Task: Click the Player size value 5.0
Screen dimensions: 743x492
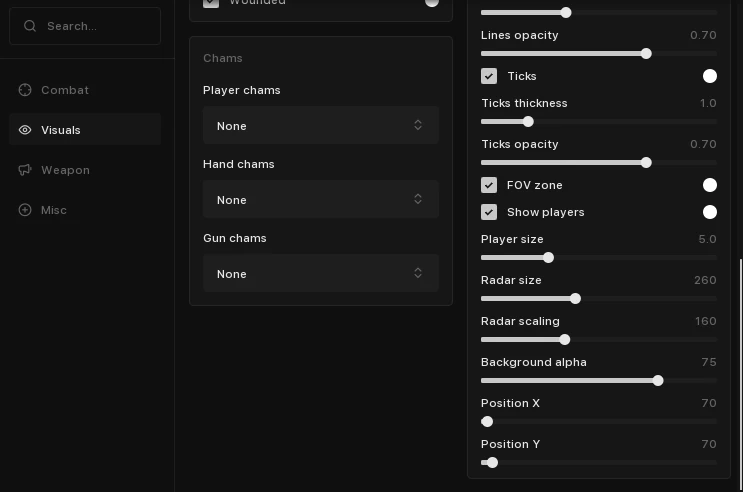Action: [x=707, y=239]
